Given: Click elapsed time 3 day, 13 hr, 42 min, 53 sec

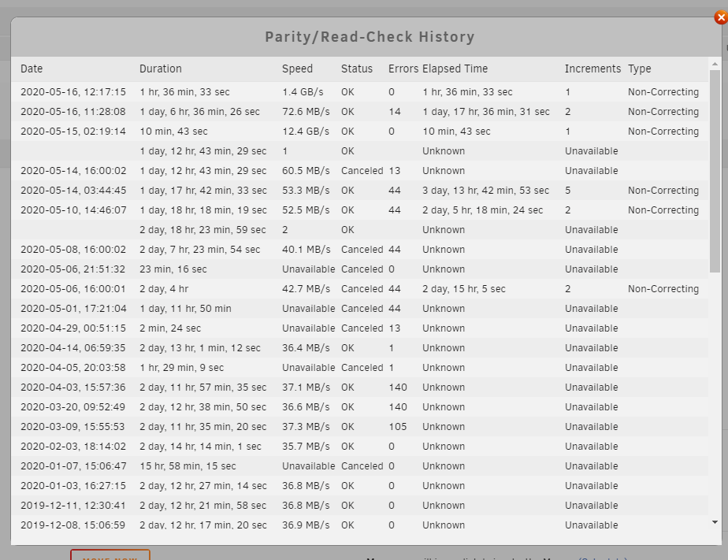Looking at the screenshot, I should click(485, 191).
